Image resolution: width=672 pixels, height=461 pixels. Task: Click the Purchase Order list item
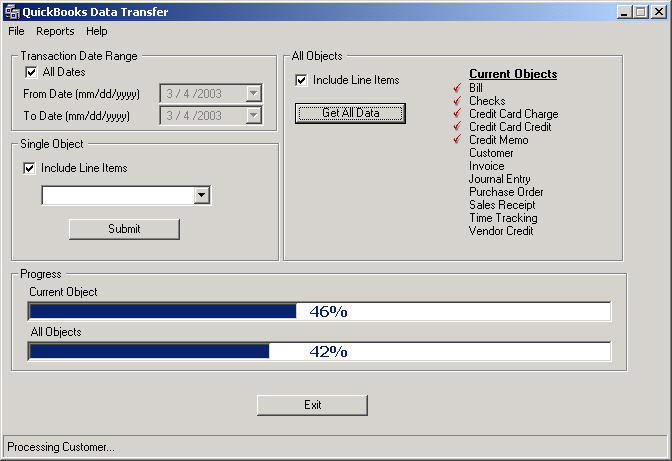coord(506,192)
